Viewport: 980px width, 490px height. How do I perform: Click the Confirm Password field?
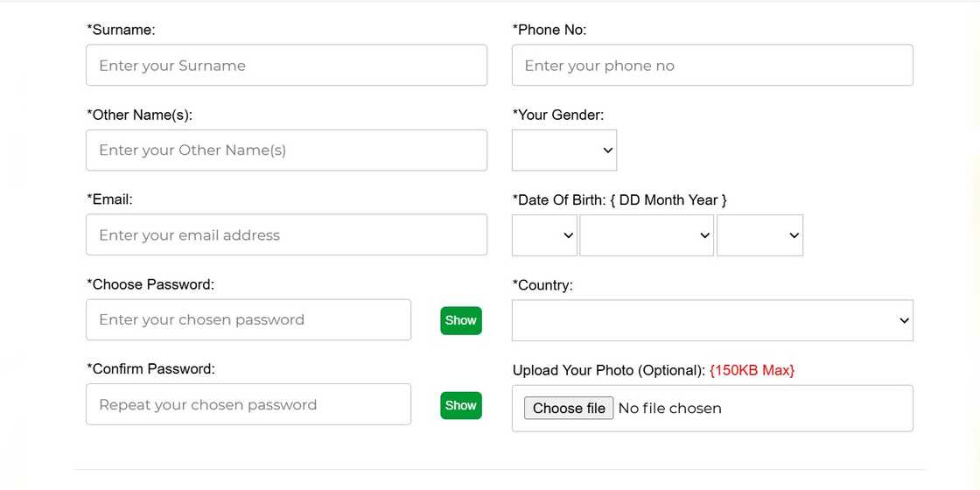tap(248, 405)
